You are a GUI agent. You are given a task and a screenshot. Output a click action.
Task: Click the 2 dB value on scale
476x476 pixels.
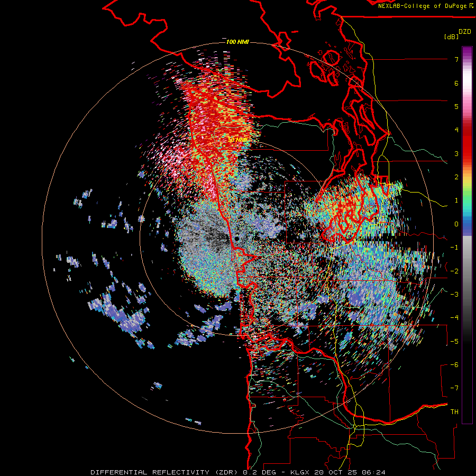click(456, 177)
